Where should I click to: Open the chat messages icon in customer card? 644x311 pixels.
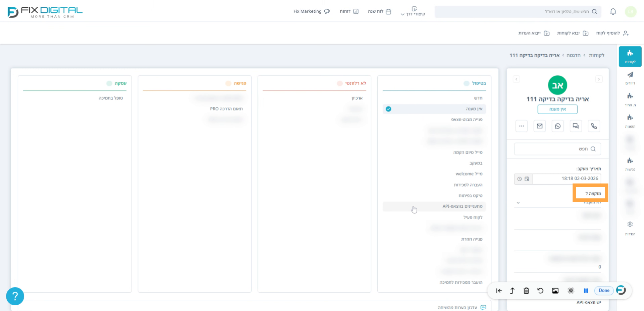point(576,126)
